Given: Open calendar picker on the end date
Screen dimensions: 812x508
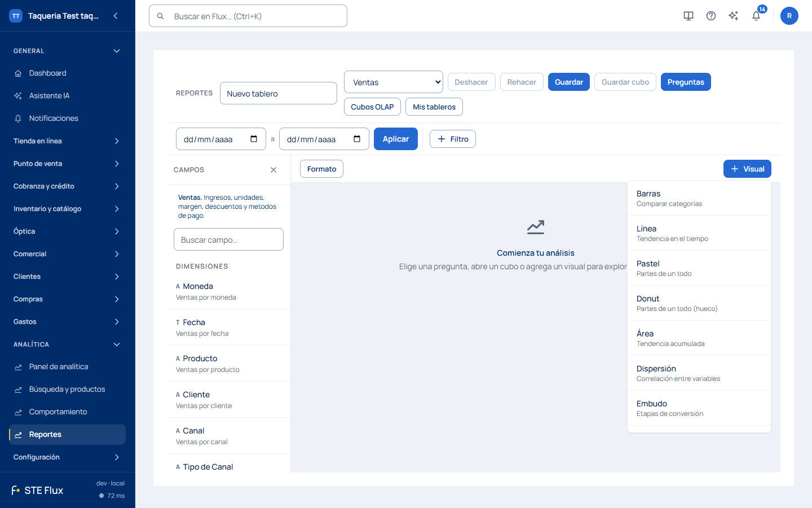Looking at the screenshot, I should point(357,139).
